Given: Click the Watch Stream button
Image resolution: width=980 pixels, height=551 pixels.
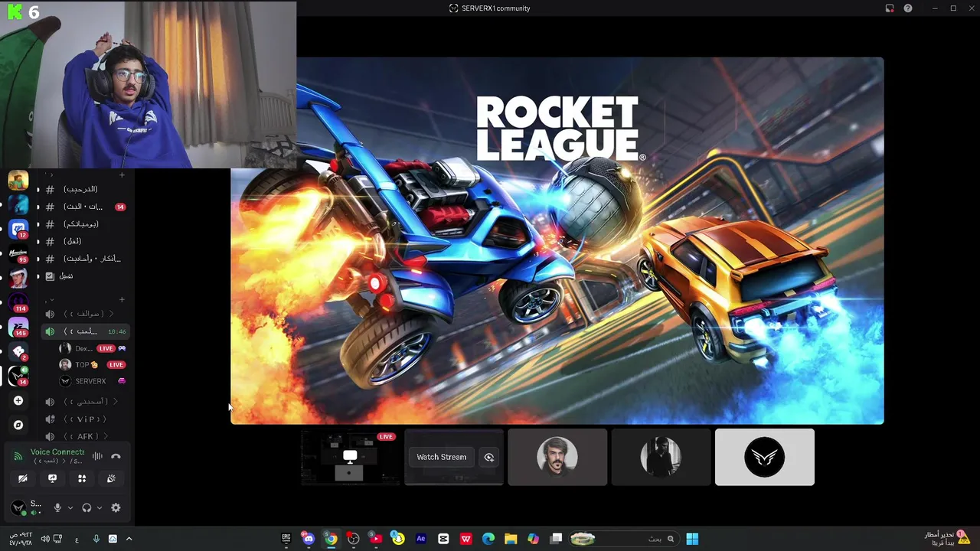Looking at the screenshot, I should [441, 457].
